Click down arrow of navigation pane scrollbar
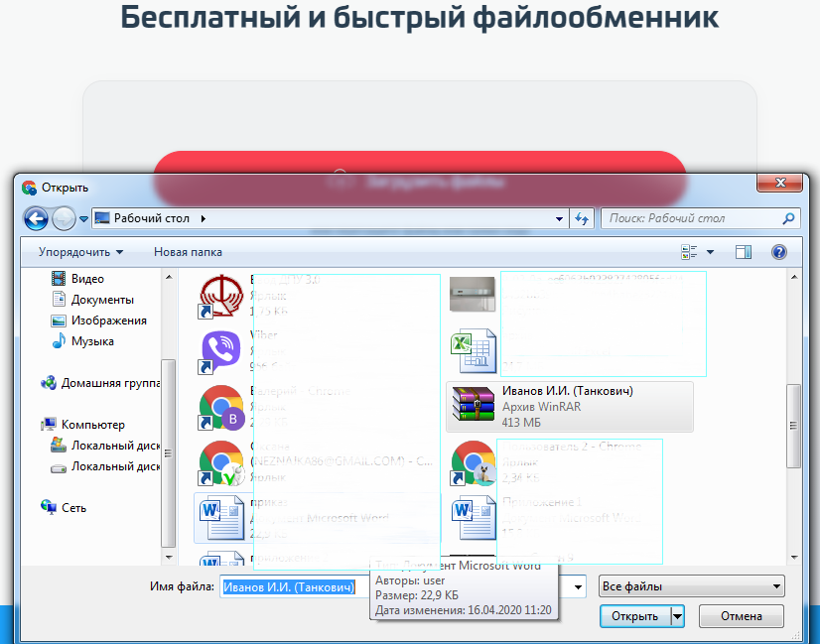Image resolution: width=820 pixels, height=644 pixels. tap(169, 558)
